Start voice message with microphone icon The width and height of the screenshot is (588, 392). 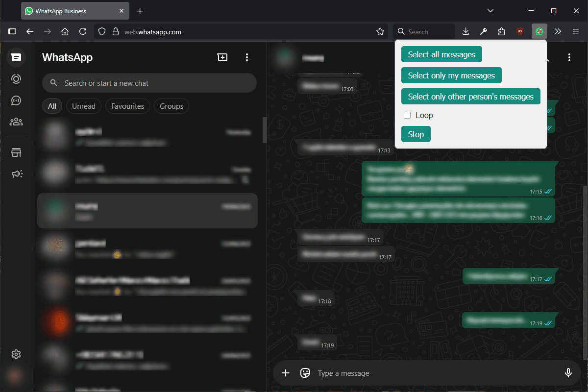[x=568, y=373]
